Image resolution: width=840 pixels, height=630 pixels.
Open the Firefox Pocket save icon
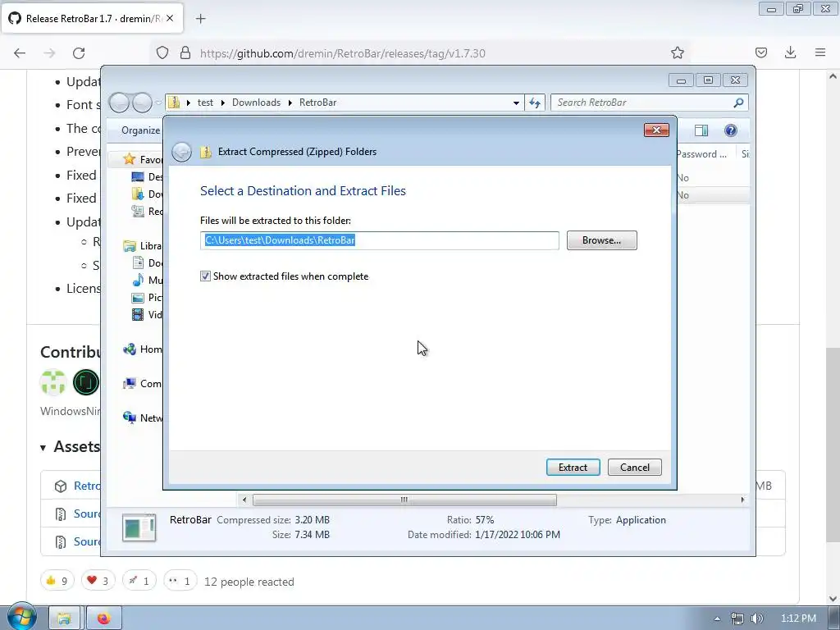click(x=760, y=52)
